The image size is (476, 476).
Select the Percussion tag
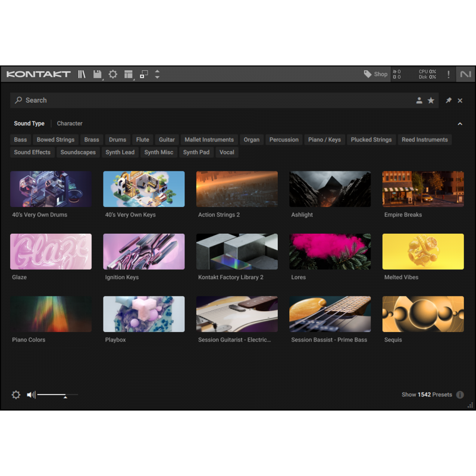pos(284,140)
